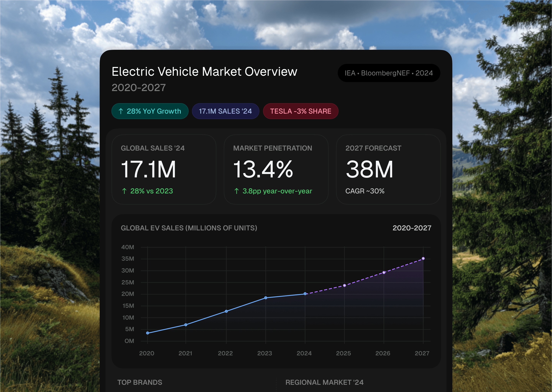Screen dimensions: 552x392
Task: Click the 2024 data point on chart
Action: pyautogui.click(x=305, y=293)
